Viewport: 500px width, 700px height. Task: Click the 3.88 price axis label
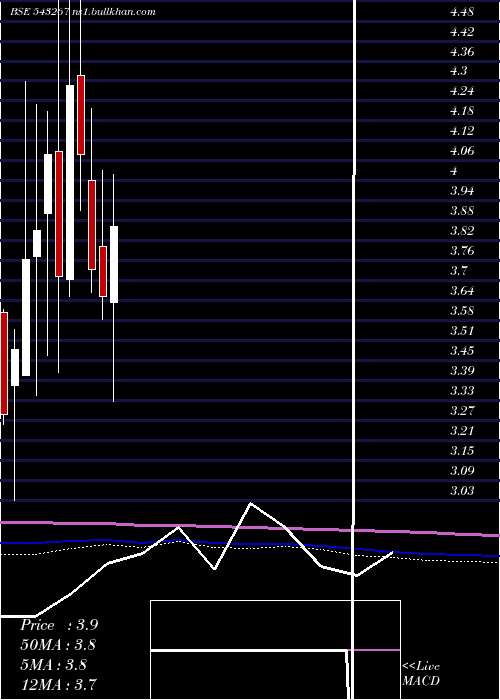pyautogui.click(x=462, y=211)
